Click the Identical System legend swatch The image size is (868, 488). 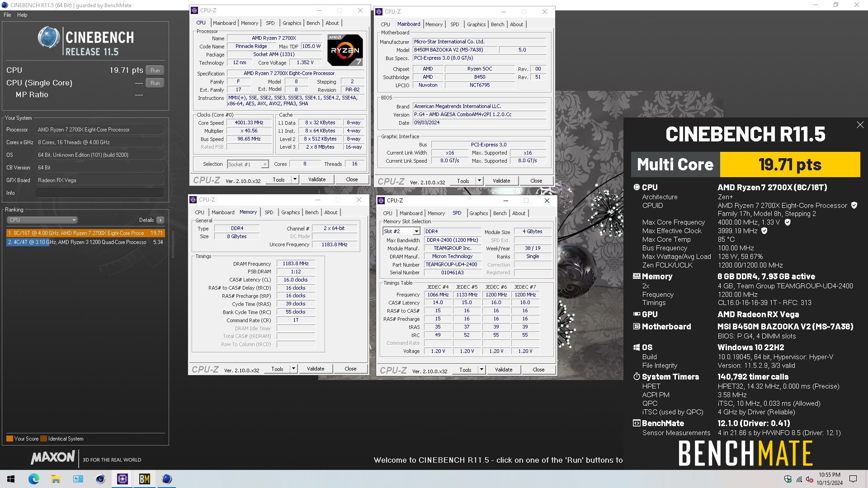(x=43, y=438)
